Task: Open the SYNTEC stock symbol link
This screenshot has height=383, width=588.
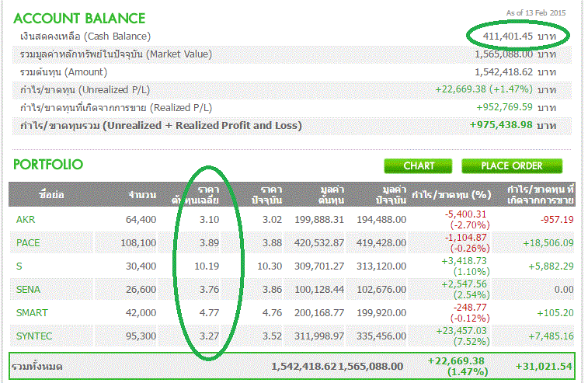Action: point(33,336)
